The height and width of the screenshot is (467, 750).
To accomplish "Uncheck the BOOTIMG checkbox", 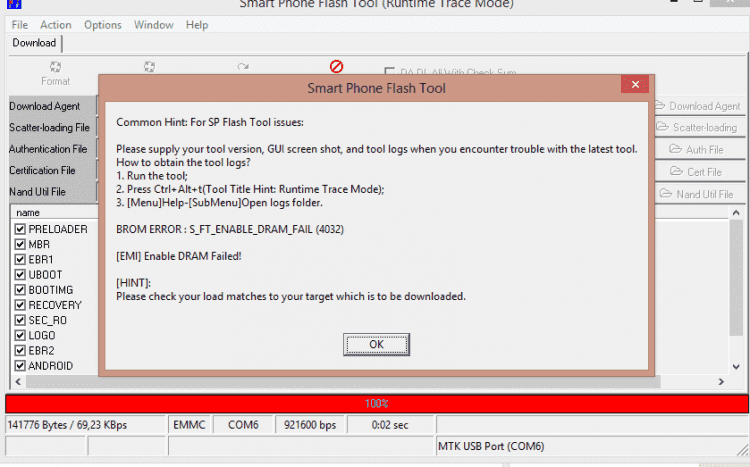I will (20, 290).
